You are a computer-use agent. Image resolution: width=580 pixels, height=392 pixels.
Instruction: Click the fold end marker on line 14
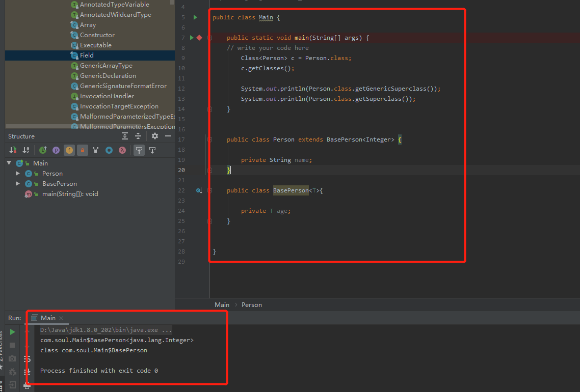(x=210, y=109)
